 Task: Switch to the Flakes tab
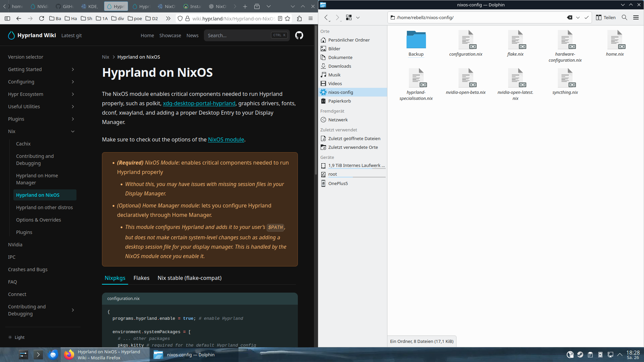tap(141, 278)
